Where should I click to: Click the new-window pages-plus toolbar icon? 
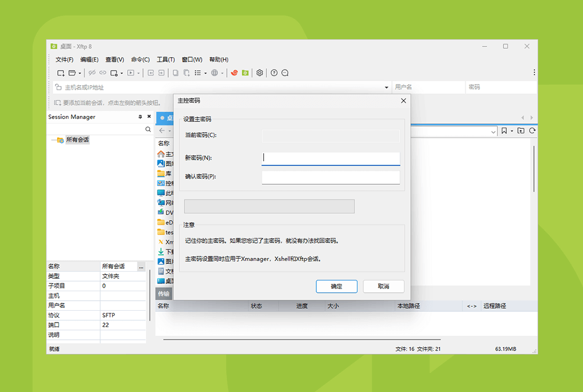pyautogui.click(x=187, y=73)
